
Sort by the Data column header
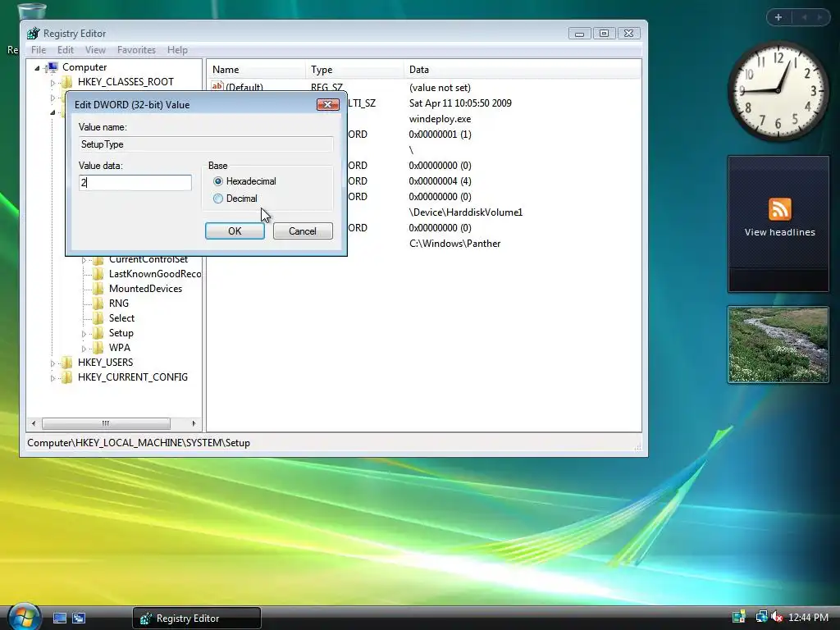(x=523, y=70)
